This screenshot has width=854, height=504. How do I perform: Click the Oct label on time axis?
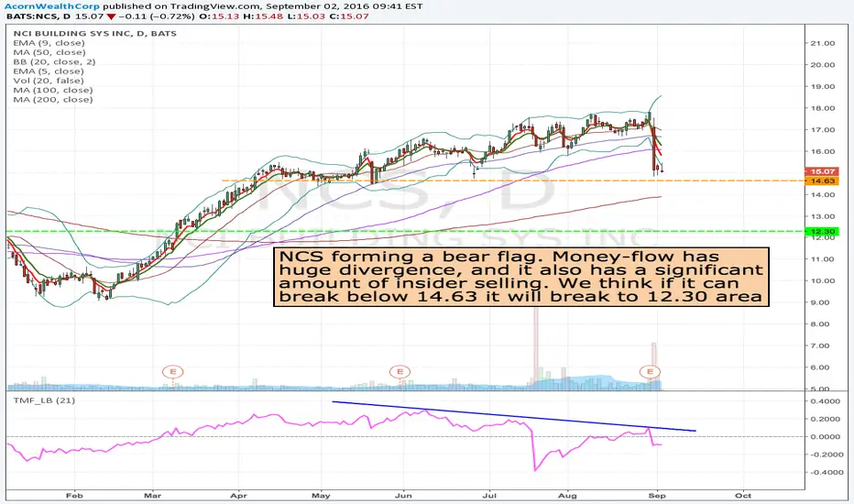743,495
